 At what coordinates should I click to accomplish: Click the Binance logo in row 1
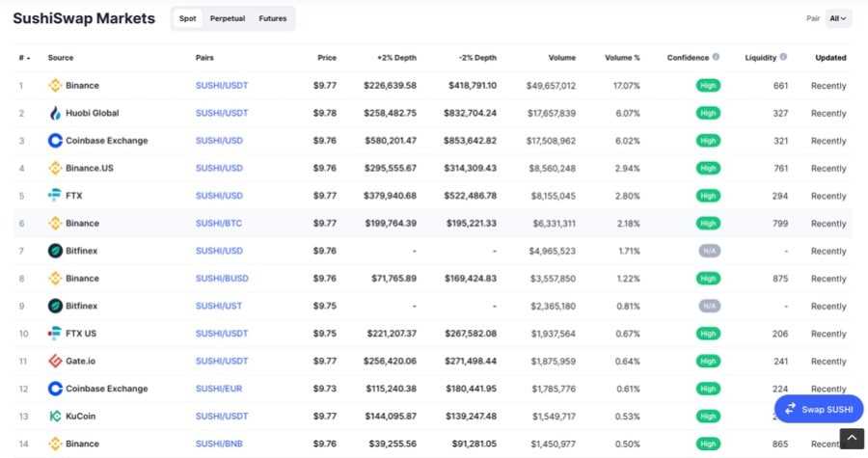tap(55, 86)
